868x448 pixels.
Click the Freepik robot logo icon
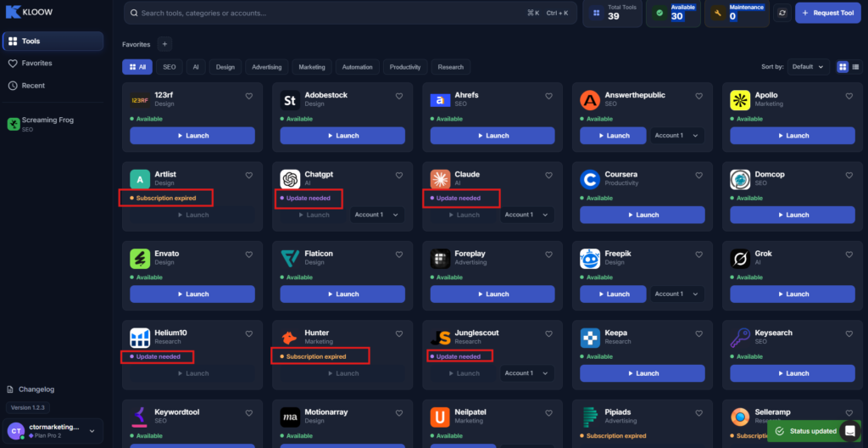[590, 259]
